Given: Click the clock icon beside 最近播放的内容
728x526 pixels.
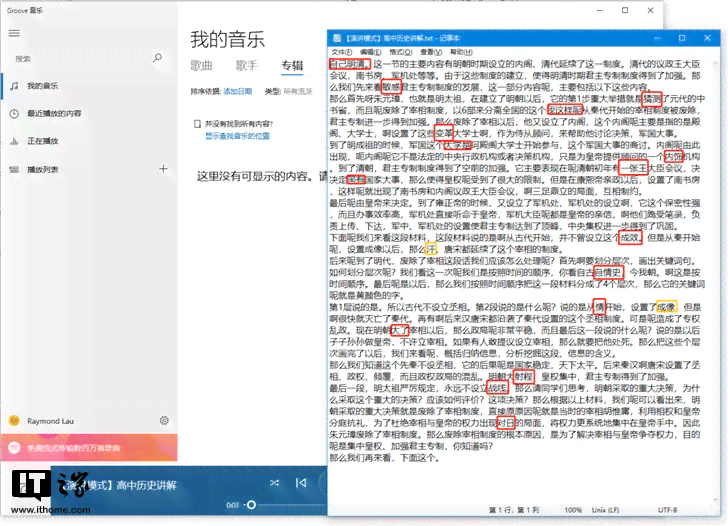Looking at the screenshot, I should point(14,113).
